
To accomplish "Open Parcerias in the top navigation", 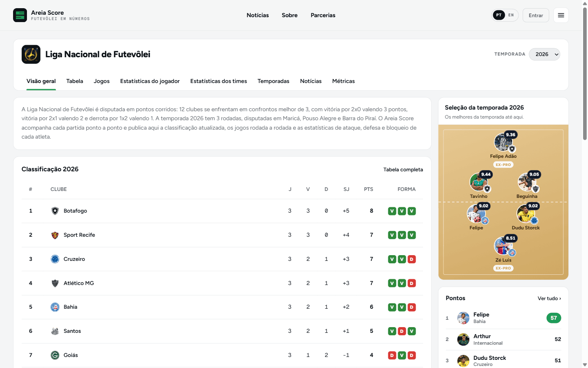I will point(323,15).
